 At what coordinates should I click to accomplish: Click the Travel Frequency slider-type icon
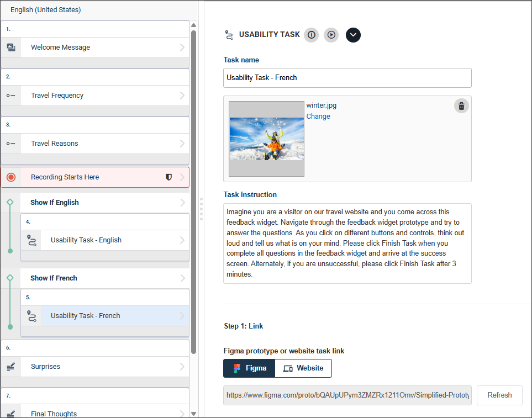click(11, 96)
